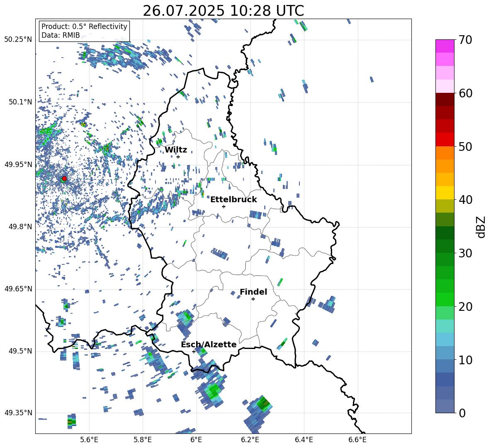Click the magenta top colorbar swatch
The image size is (491, 448).
(x=445, y=46)
